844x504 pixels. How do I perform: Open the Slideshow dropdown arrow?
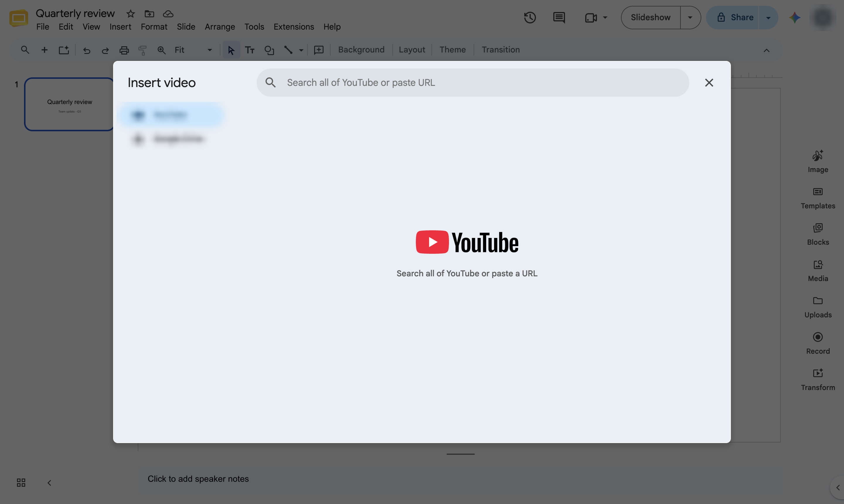click(x=690, y=17)
